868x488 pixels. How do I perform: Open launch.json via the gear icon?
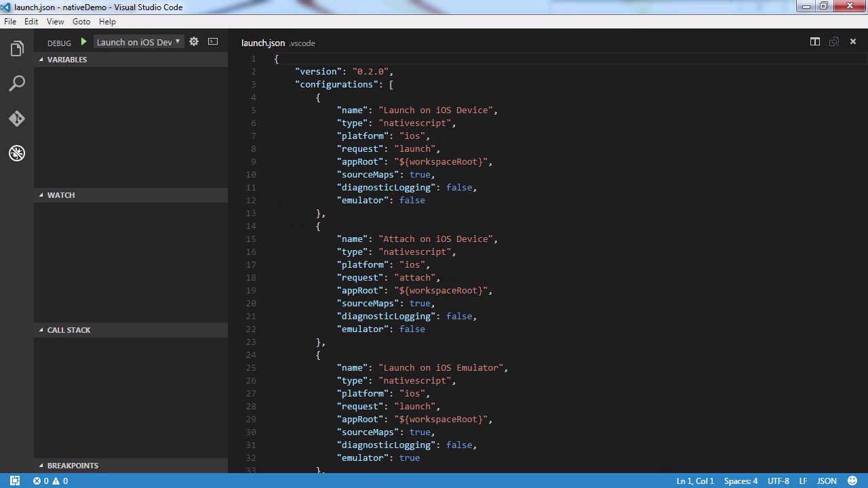point(194,42)
